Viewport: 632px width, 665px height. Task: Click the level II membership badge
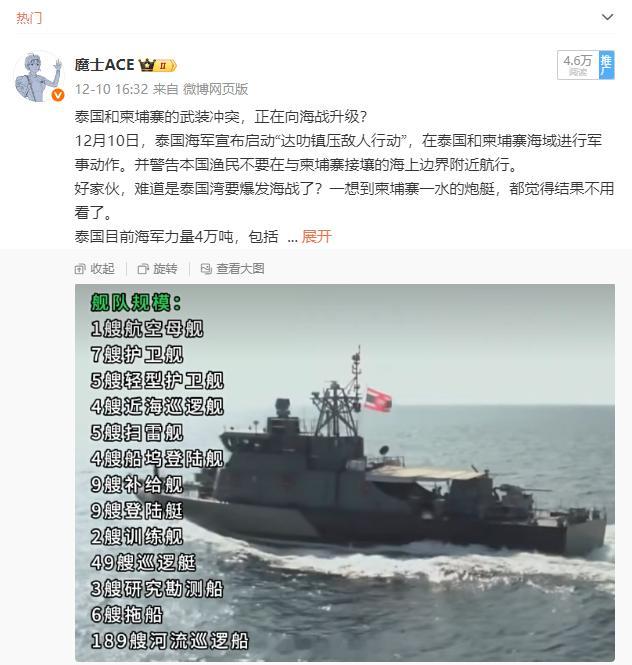tap(166, 65)
